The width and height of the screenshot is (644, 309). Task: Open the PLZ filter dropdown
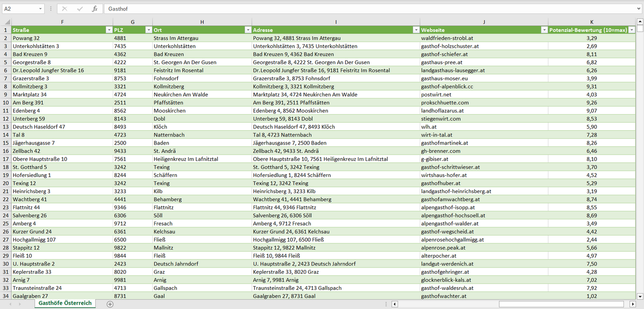click(148, 30)
